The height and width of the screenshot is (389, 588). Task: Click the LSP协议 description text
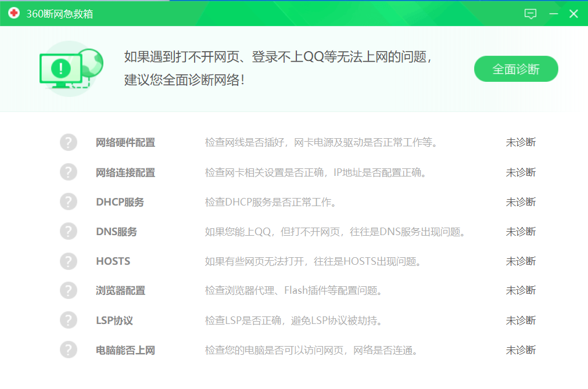click(x=293, y=320)
